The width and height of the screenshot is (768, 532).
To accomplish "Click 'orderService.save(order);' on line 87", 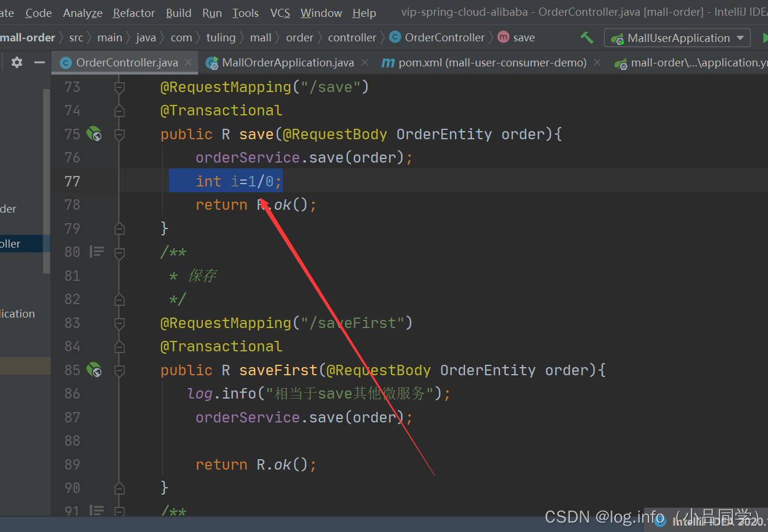I will (x=304, y=418).
